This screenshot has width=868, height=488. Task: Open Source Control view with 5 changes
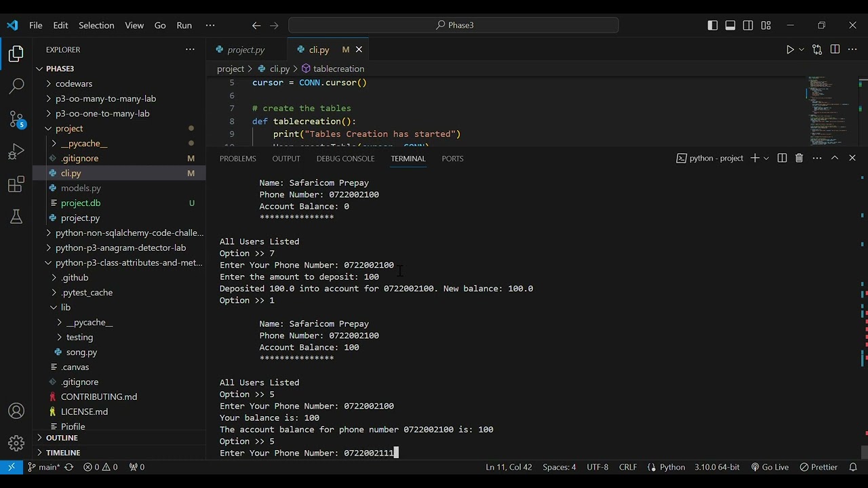pos(16,119)
